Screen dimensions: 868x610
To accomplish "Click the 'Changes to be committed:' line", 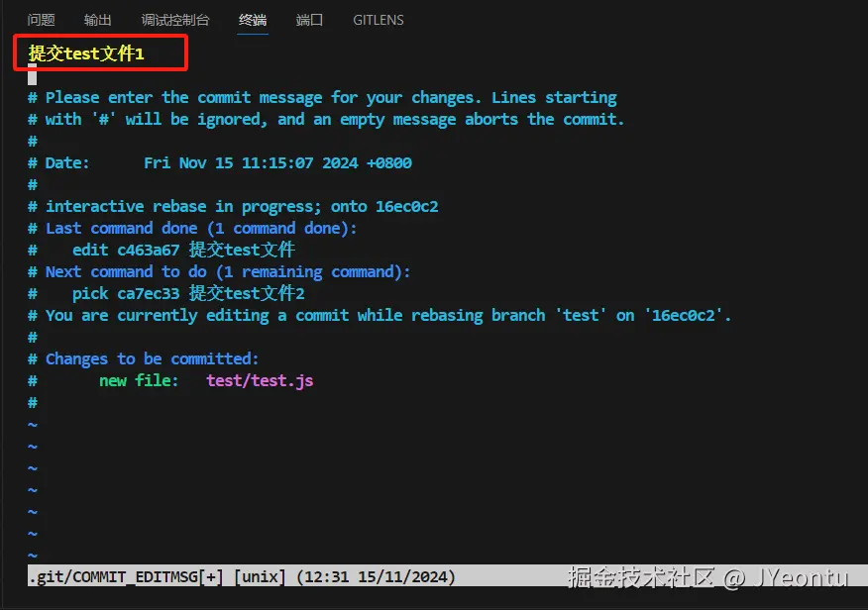I will pyautogui.click(x=144, y=358).
